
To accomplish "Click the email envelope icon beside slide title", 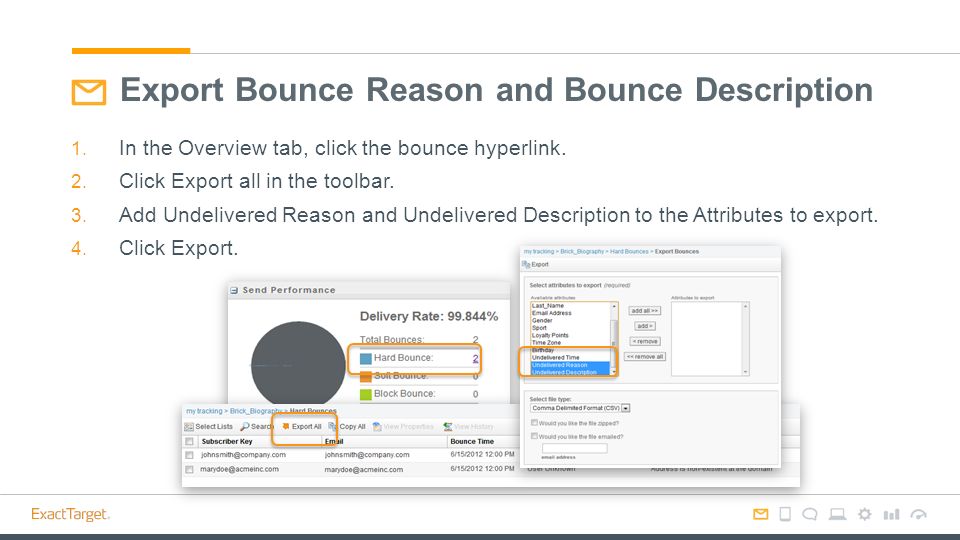I will click(x=89, y=92).
